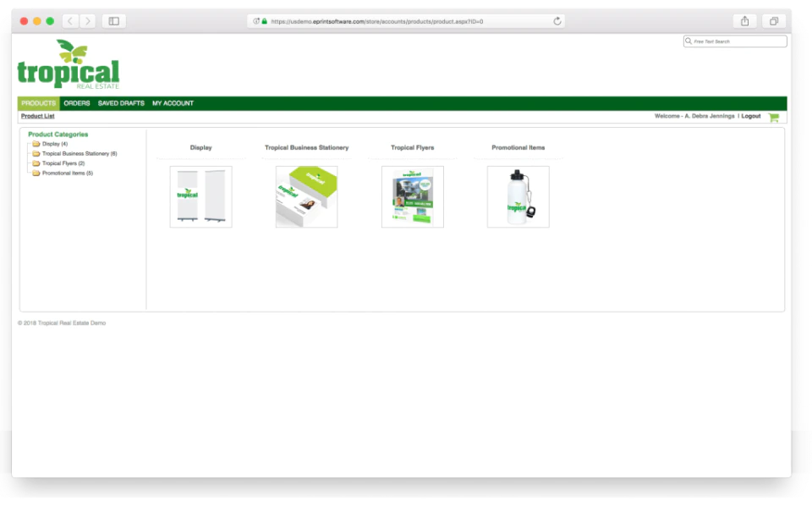Click the Logout link
This screenshot has width=812, height=506.
[751, 117]
